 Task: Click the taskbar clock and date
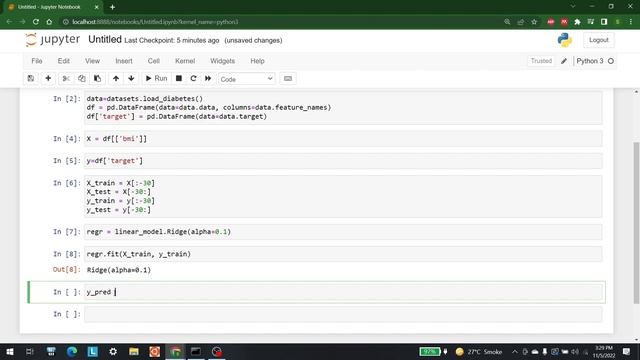[604, 351]
